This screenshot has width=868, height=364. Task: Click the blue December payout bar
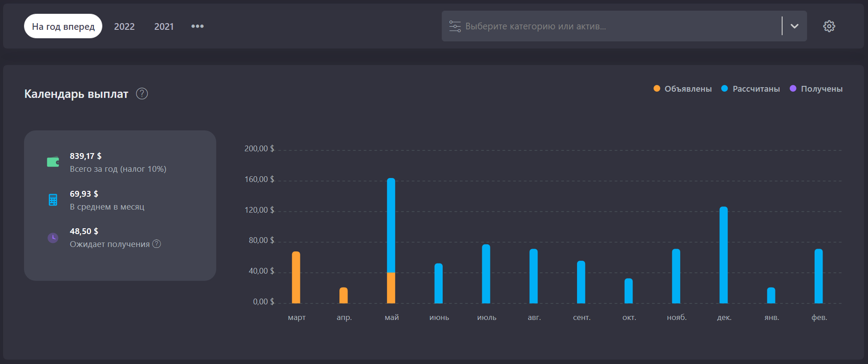723,255
